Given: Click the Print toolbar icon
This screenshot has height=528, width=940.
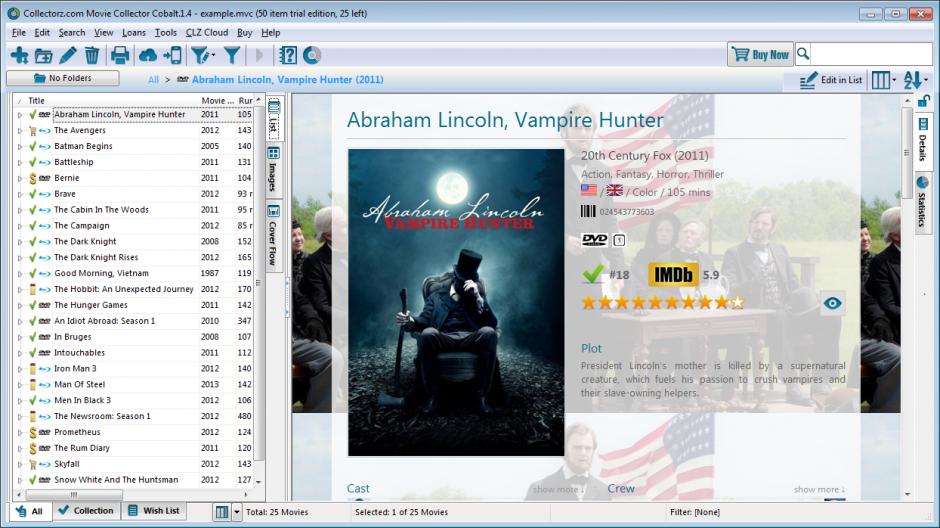Looking at the screenshot, I should [120, 56].
